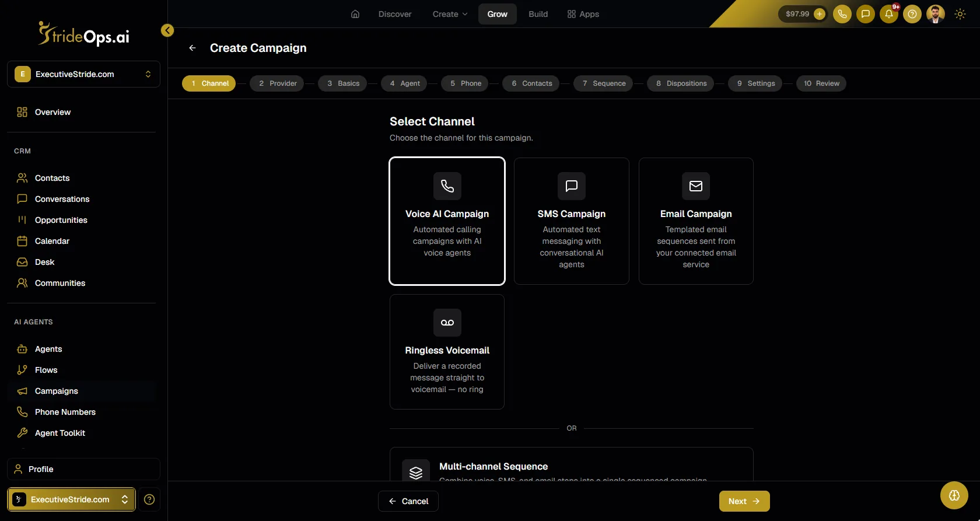Open Opportunities in the sidebar
This screenshot has height=521, width=980.
pos(81,220)
